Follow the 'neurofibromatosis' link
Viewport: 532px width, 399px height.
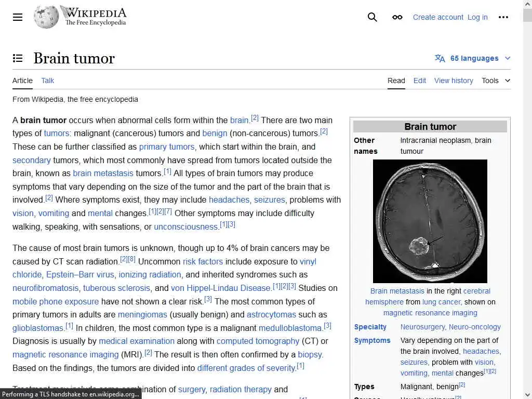coord(46,288)
